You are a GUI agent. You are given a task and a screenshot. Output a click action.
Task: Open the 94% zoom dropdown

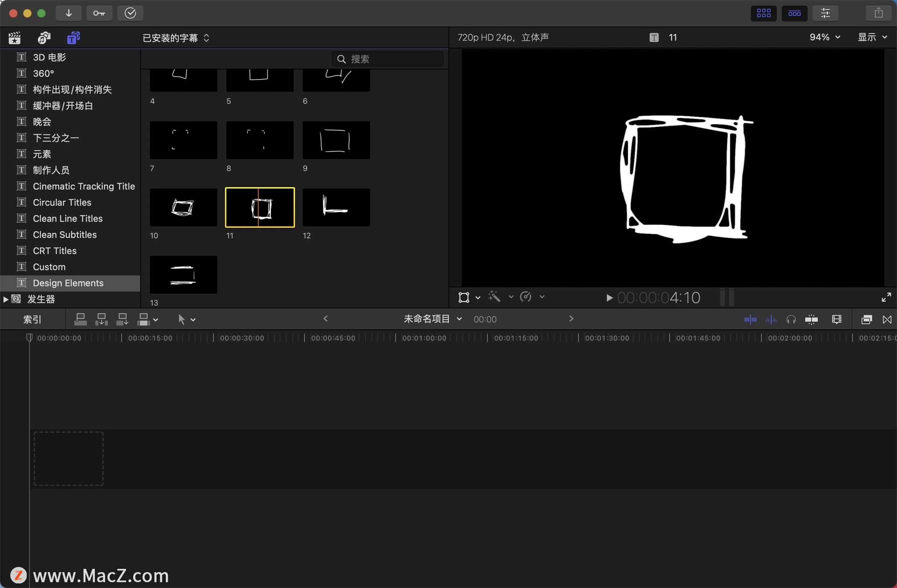click(x=825, y=37)
